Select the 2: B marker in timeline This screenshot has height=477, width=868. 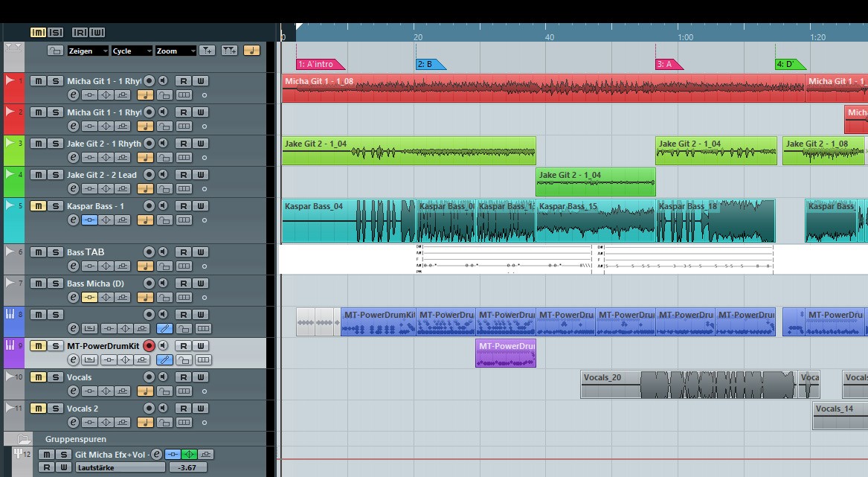pos(430,65)
